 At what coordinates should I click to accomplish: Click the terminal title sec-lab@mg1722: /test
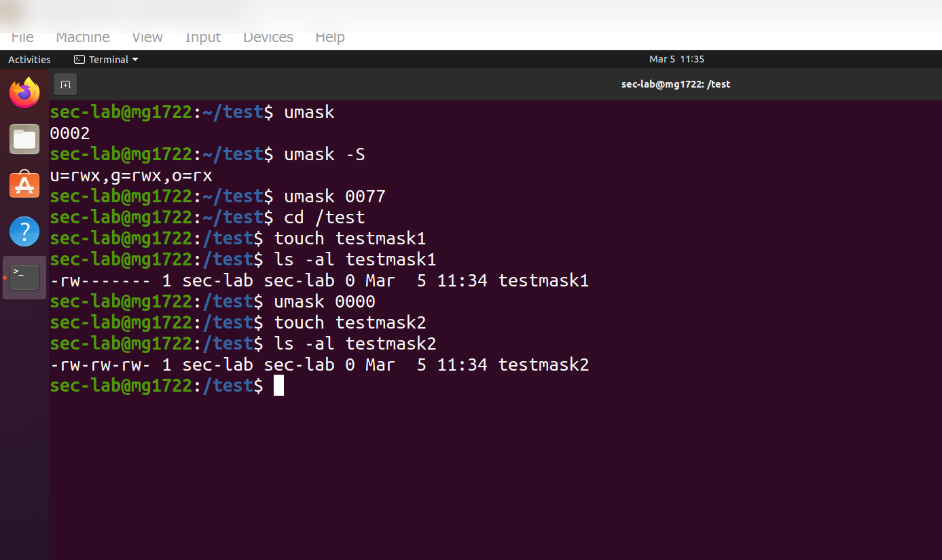pyautogui.click(x=676, y=84)
